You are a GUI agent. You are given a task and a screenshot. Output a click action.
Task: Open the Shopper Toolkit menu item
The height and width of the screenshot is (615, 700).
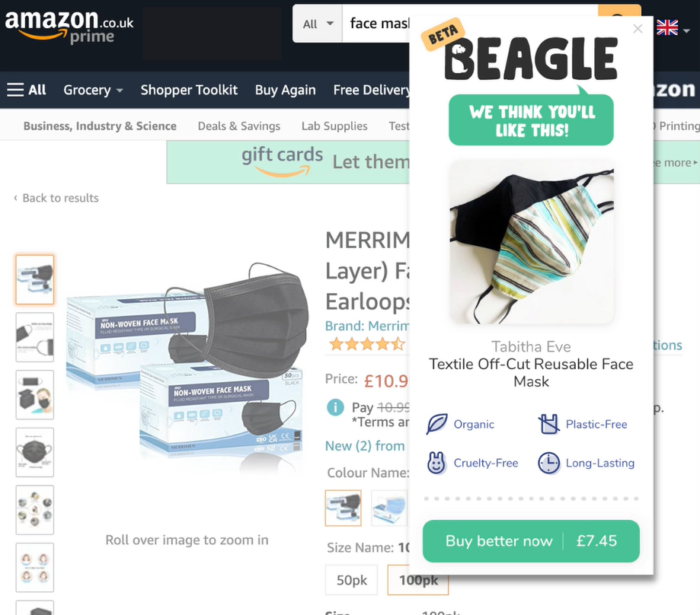pyautogui.click(x=189, y=90)
